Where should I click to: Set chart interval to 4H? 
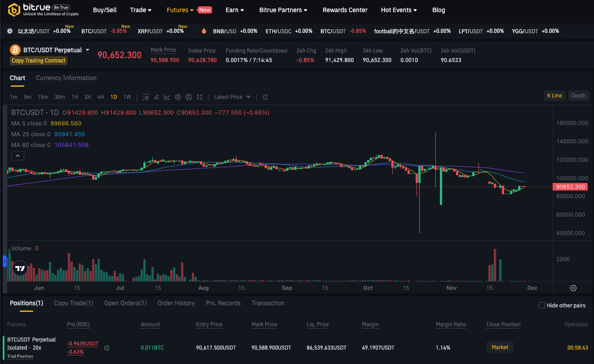101,97
